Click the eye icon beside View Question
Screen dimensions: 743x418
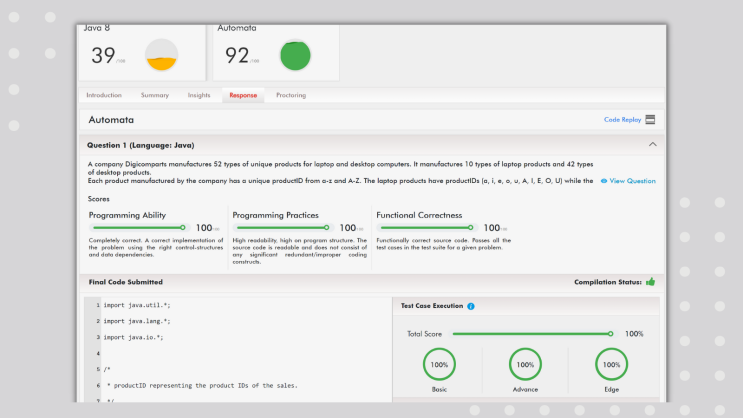click(604, 181)
